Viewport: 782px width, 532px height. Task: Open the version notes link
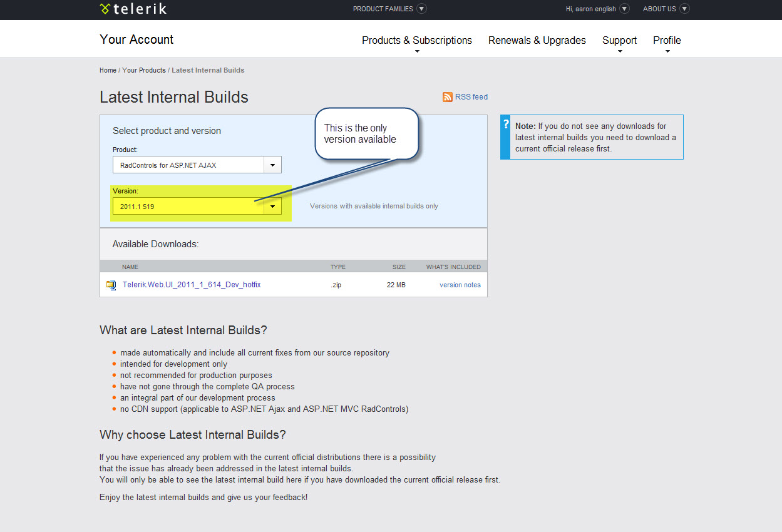click(460, 285)
